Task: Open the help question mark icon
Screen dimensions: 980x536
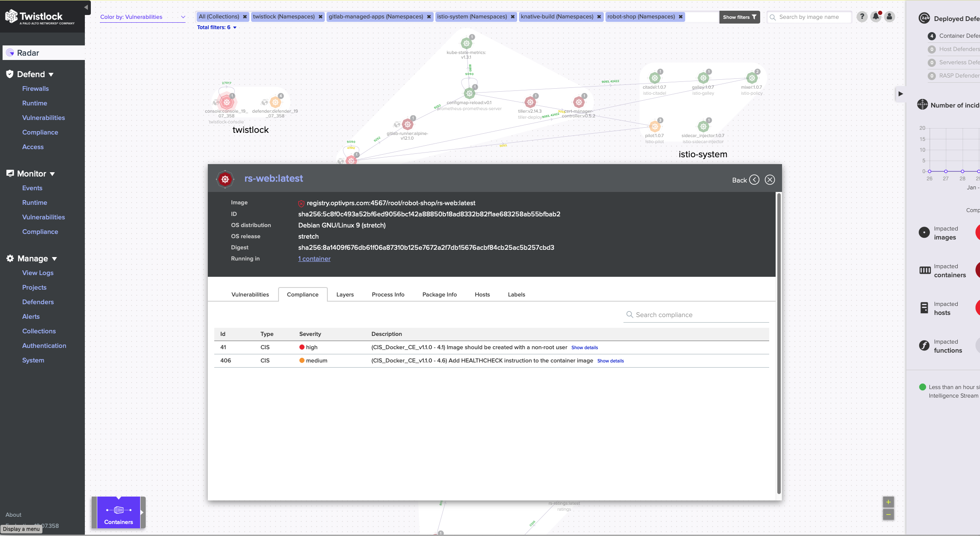Action: [x=862, y=17]
